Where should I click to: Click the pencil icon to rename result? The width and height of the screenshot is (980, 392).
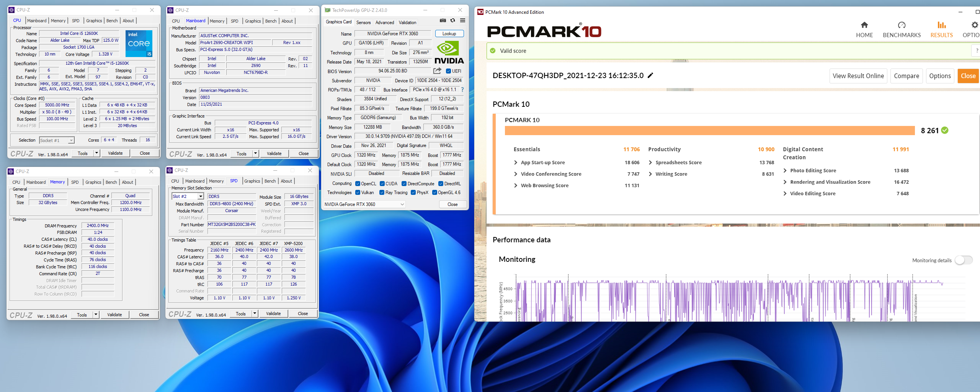click(650, 75)
